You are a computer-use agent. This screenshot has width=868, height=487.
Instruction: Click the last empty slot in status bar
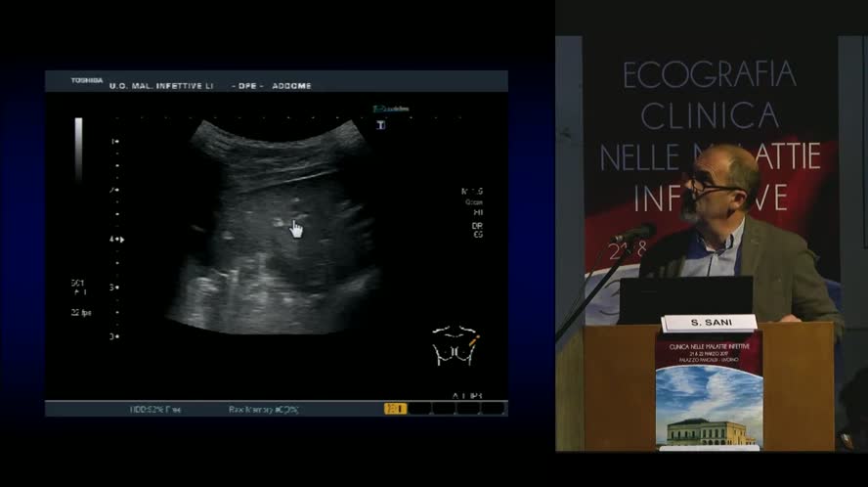[x=494, y=409]
